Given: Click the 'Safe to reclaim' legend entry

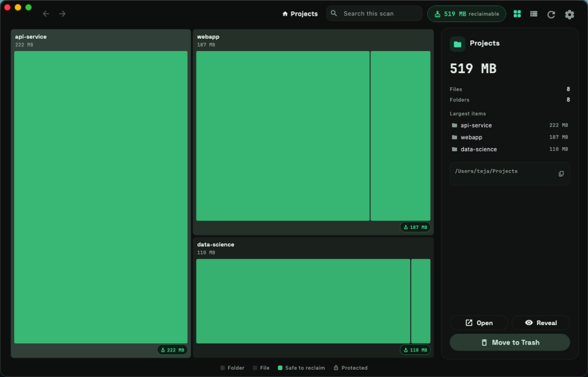Looking at the screenshot, I should [x=301, y=368].
